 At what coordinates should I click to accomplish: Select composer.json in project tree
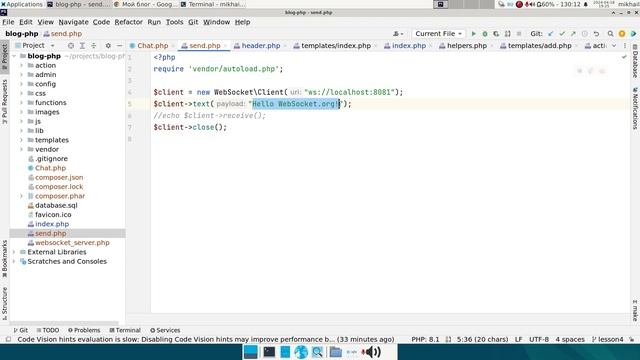[59, 178]
